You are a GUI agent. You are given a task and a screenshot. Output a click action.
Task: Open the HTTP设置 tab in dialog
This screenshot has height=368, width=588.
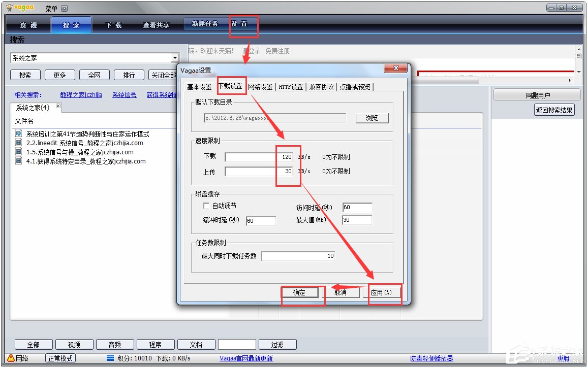click(291, 87)
